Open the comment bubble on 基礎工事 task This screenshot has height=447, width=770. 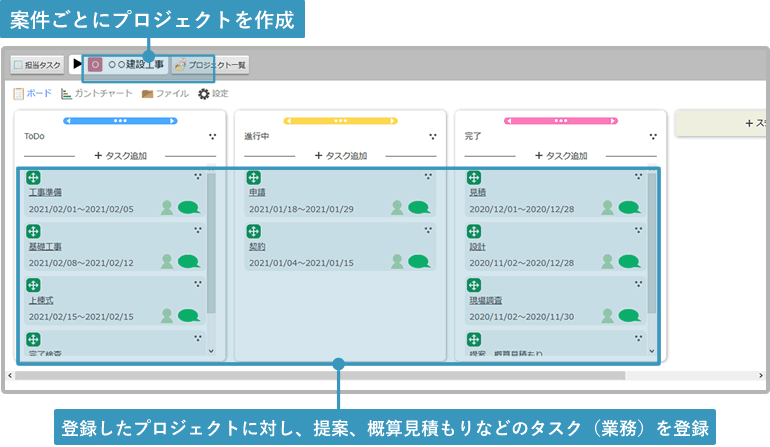coord(188,261)
